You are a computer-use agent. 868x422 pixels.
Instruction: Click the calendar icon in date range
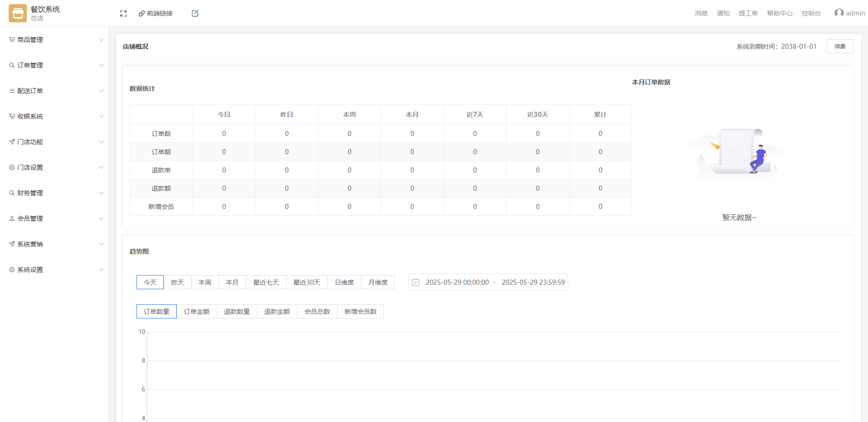click(416, 282)
